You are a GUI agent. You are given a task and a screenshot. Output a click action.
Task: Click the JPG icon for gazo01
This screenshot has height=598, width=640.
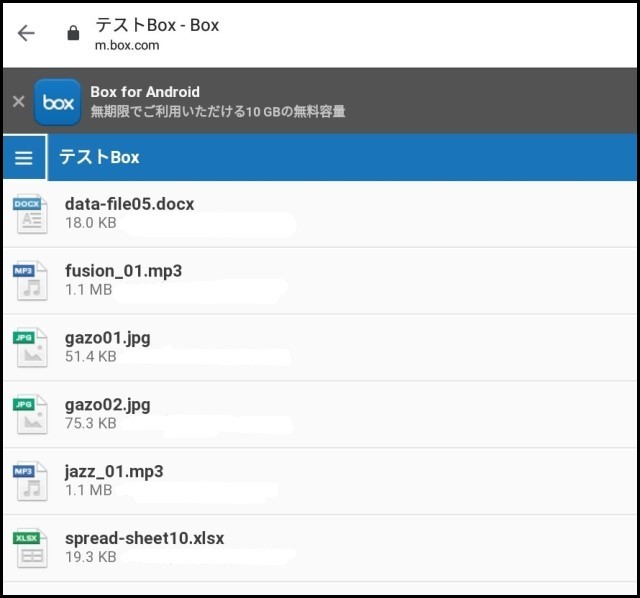coord(30,347)
